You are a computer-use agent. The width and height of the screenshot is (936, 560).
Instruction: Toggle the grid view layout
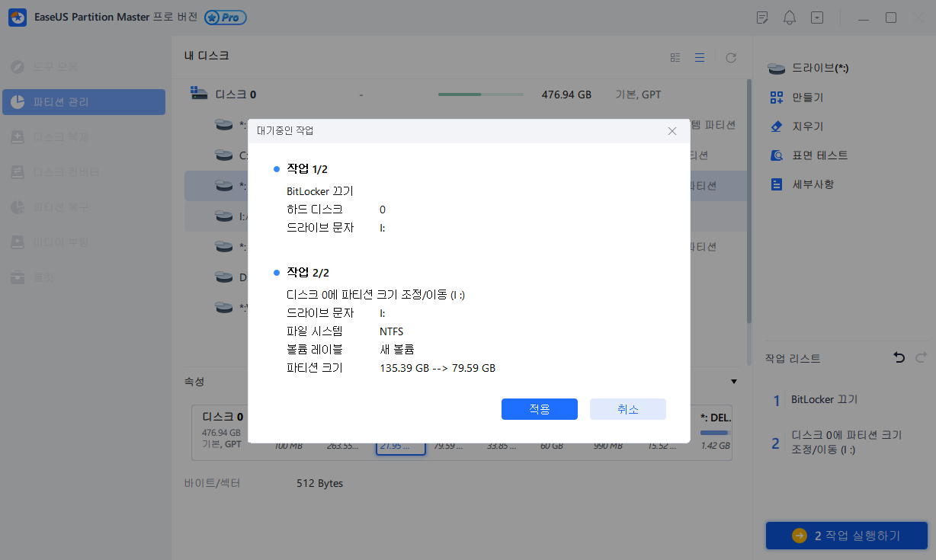click(675, 57)
